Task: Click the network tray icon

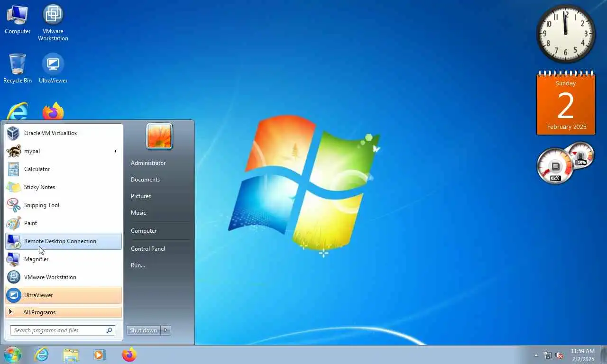Action: tap(548, 355)
